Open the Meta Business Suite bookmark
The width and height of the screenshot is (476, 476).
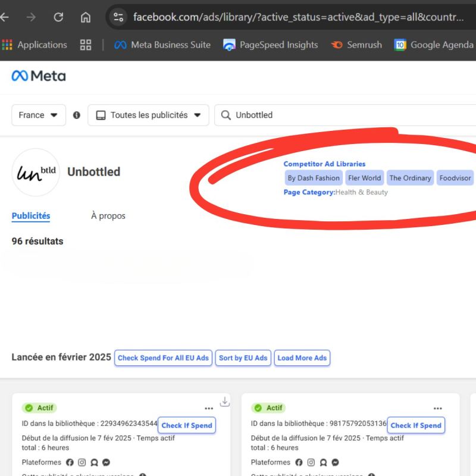coord(162,45)
